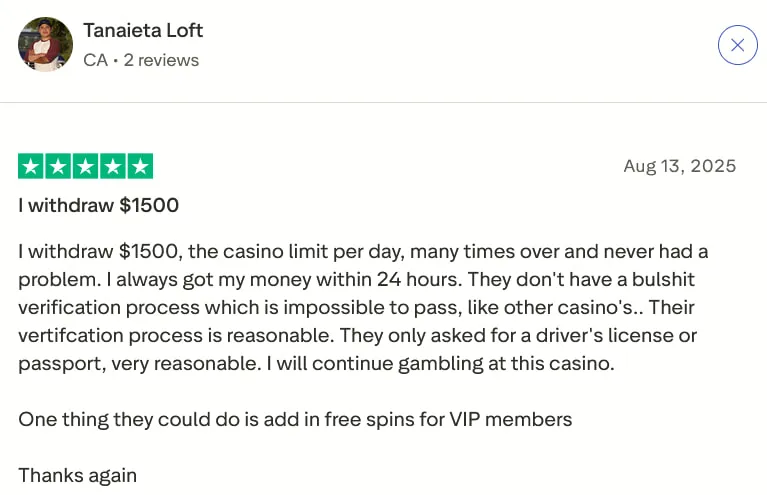Screen dimensions: 767x495
Task: Open the 2 reviews link
Action: coord(161,60)
